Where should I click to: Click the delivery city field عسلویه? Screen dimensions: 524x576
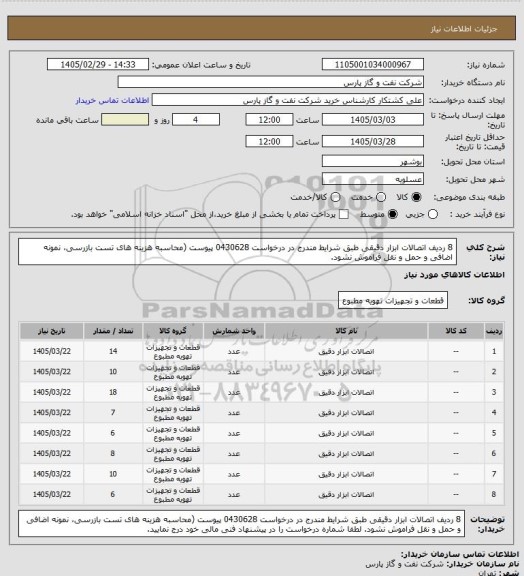[x=373, y=179]
